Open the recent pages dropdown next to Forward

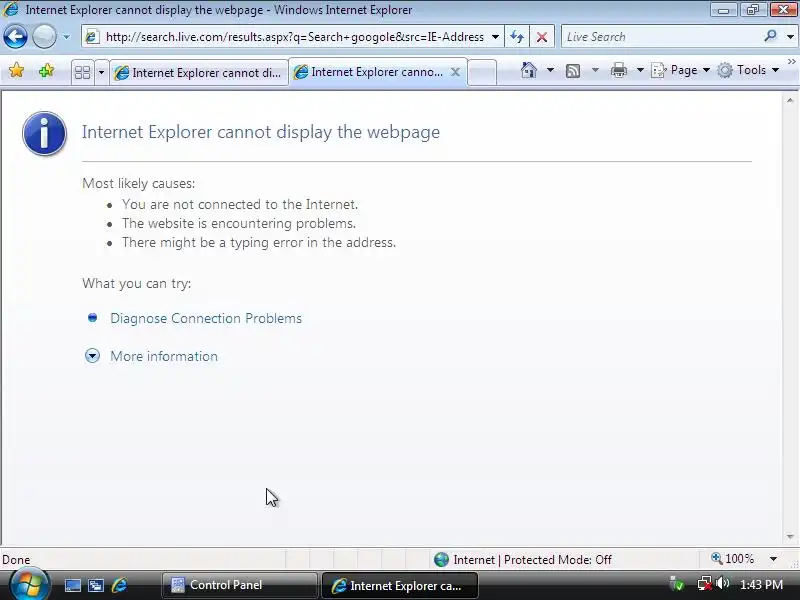coord(66,37)
